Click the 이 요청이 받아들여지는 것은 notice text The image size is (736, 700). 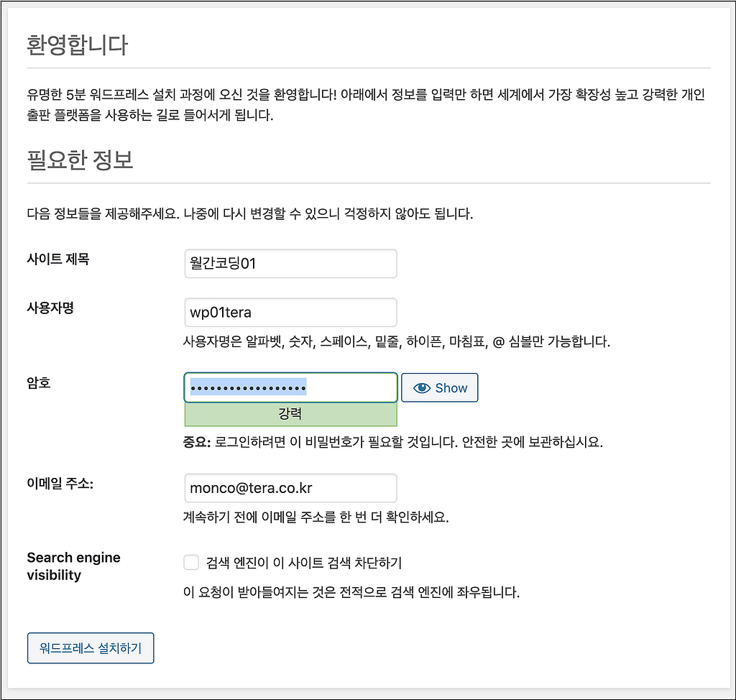coord(351,592)
